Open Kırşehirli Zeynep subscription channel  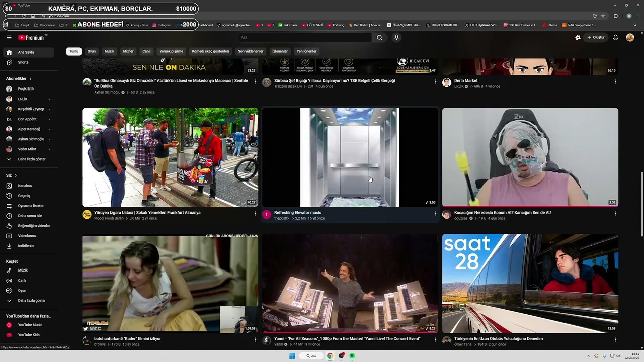point(29,109)
